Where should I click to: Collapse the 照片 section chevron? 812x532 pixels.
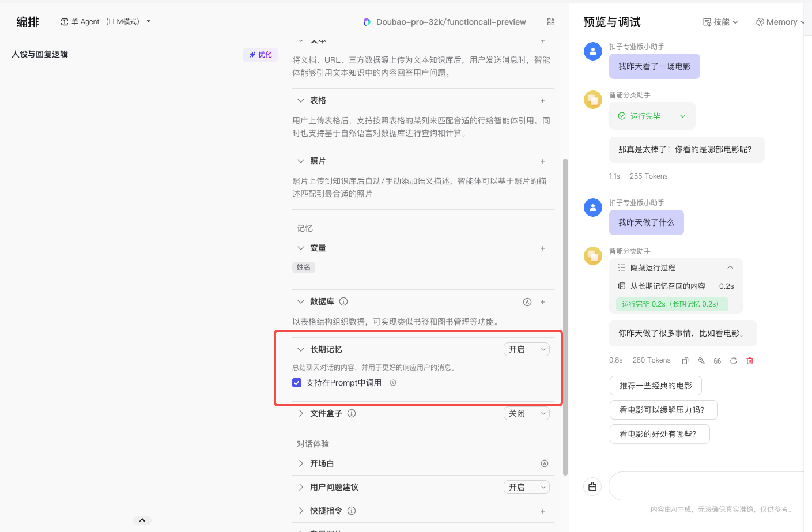[301, 161]
